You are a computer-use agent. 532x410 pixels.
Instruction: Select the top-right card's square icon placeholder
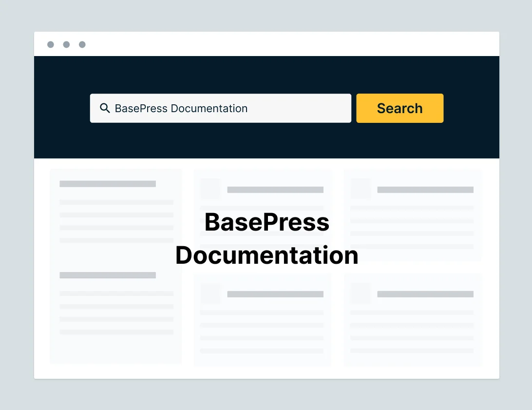tap(361, 189)
